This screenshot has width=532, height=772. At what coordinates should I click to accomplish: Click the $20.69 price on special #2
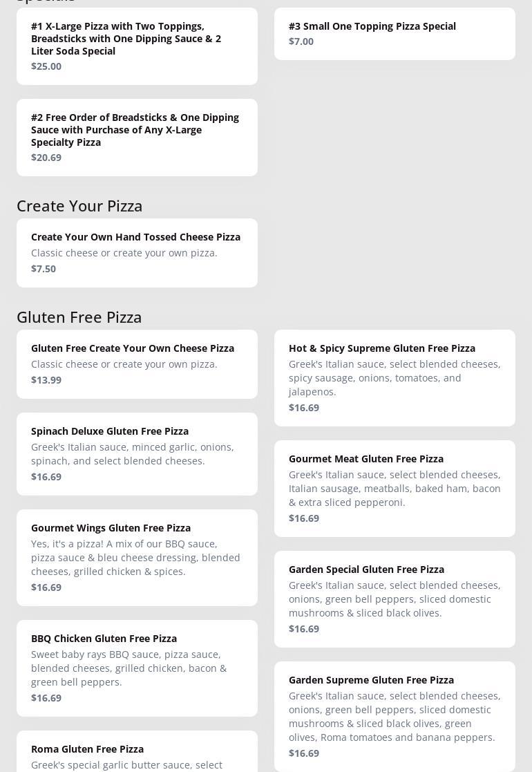point(46,158)
